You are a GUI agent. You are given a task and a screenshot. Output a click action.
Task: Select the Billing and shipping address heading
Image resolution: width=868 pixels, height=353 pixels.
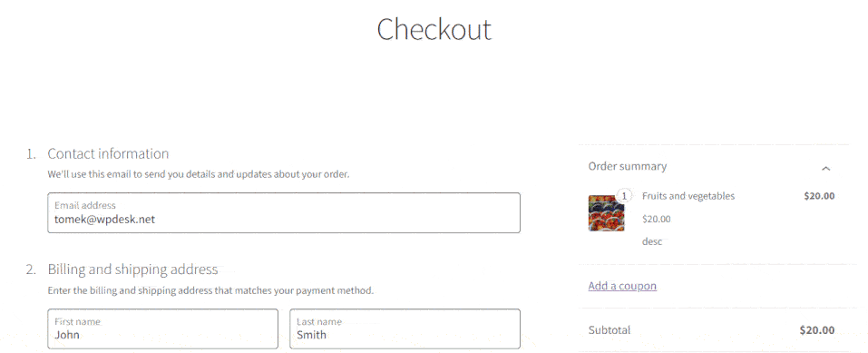point(132,270)
